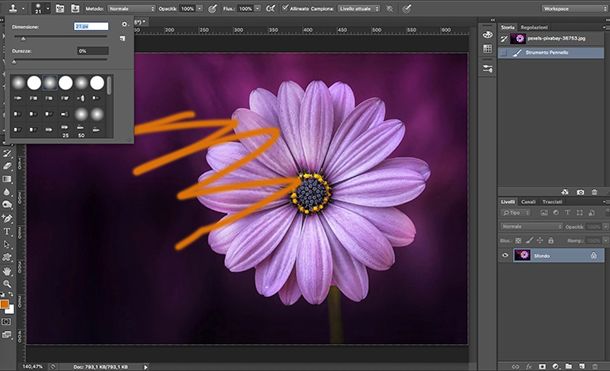610x371 pixels.
Task: Switch to the Livelli tab
Action: pyautogui.click(x=508, y=202)
